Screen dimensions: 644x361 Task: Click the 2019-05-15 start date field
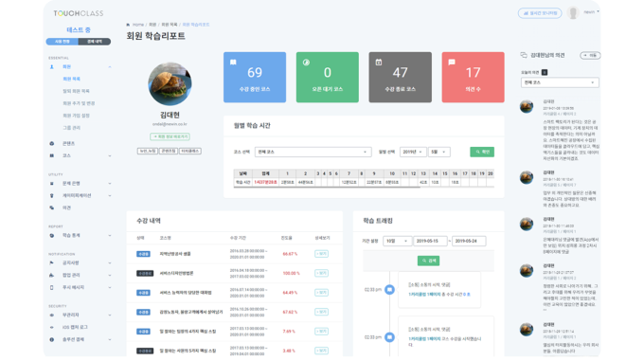[430, 241]
